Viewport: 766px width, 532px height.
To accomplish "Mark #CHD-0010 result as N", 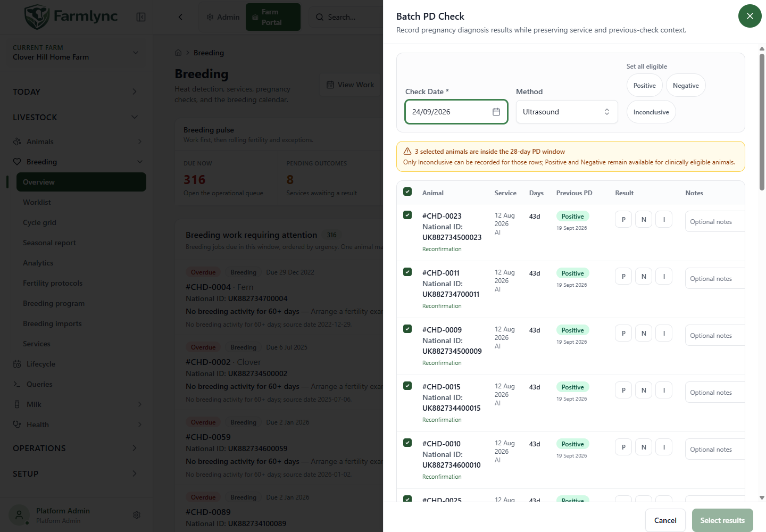I will [x=644, y=447].
